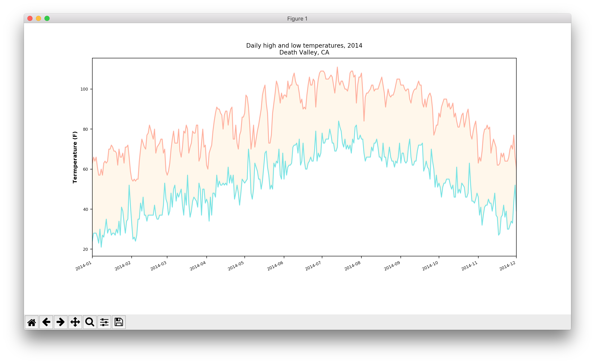This screenshot has height=364, width=595.
Task: Minimize window with the yellow button
Action: [x=38, y=18]
